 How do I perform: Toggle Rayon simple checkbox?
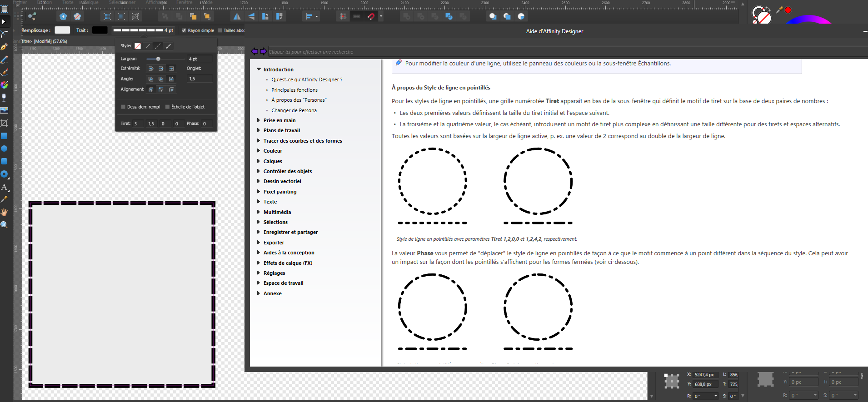click(184, 30)
